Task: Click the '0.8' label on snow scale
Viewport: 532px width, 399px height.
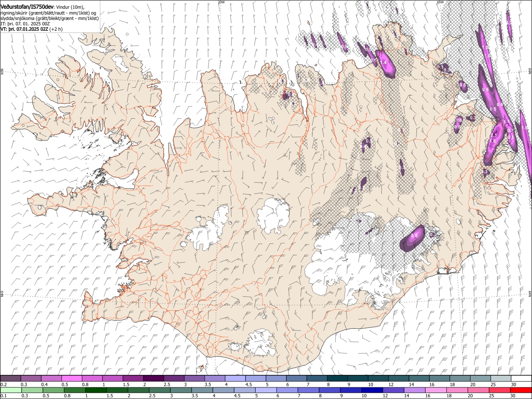Action: click(x=85, y=384)
